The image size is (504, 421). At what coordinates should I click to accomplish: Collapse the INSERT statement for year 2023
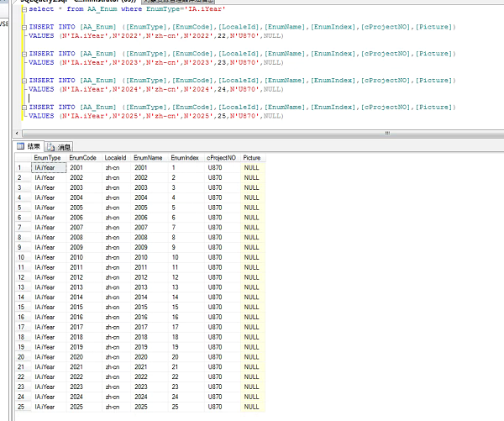click(x=24, y=54)
